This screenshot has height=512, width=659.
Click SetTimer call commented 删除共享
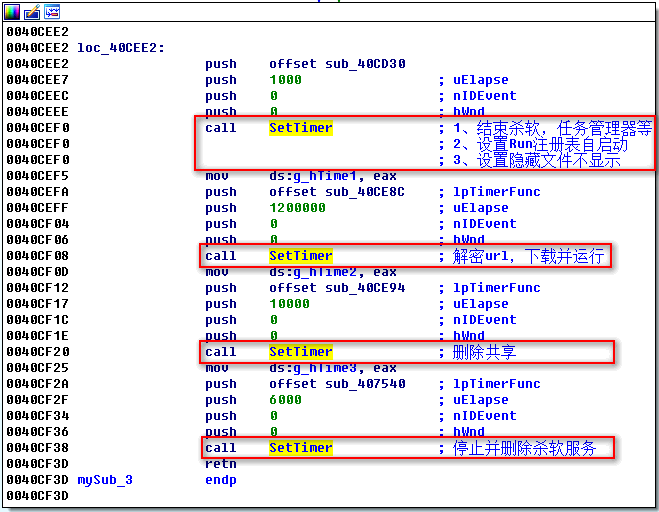[300, 352]
